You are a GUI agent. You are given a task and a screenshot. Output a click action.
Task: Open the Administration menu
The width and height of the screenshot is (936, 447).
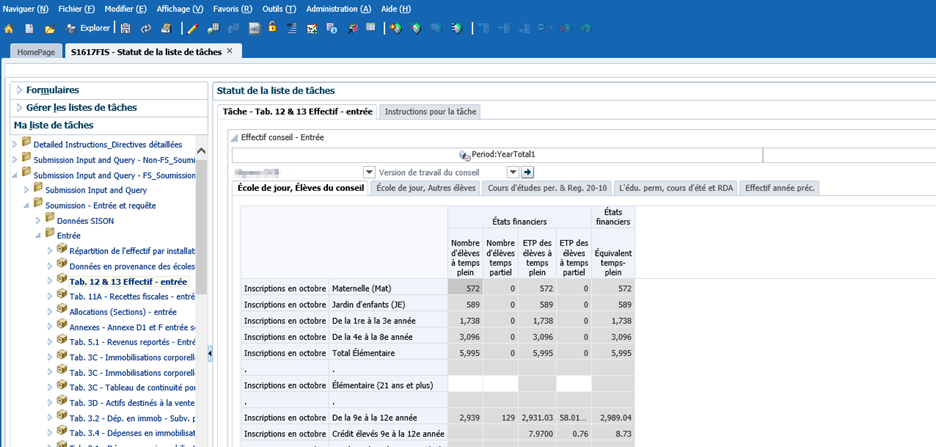[x=338, y=8]
